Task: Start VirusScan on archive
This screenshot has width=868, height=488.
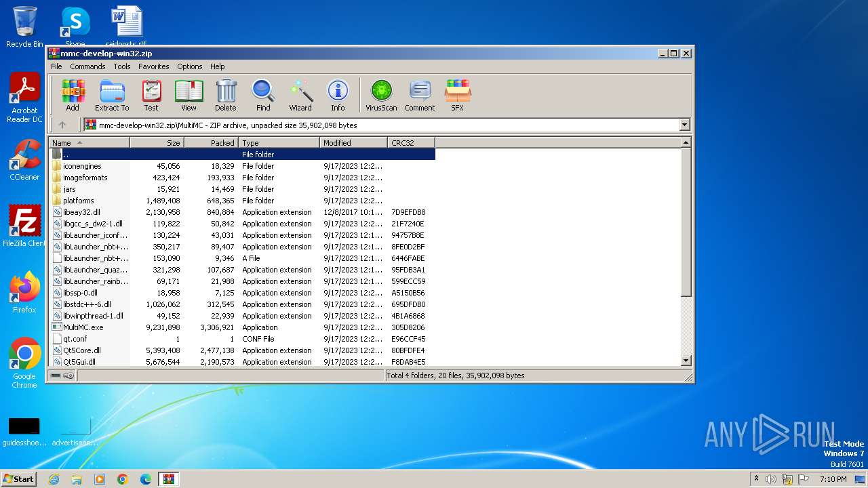Action: point(381,96)
